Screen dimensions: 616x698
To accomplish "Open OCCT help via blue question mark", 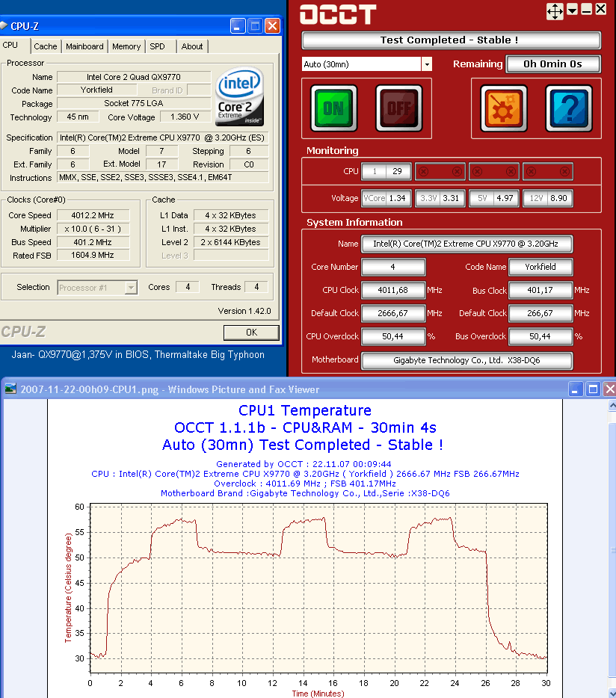I will coord(568,108).
